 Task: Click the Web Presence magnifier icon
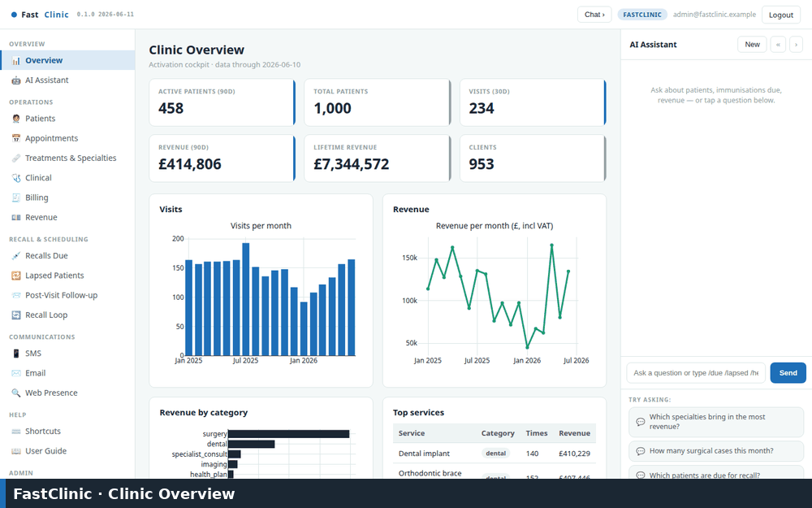tap(16, 393)
